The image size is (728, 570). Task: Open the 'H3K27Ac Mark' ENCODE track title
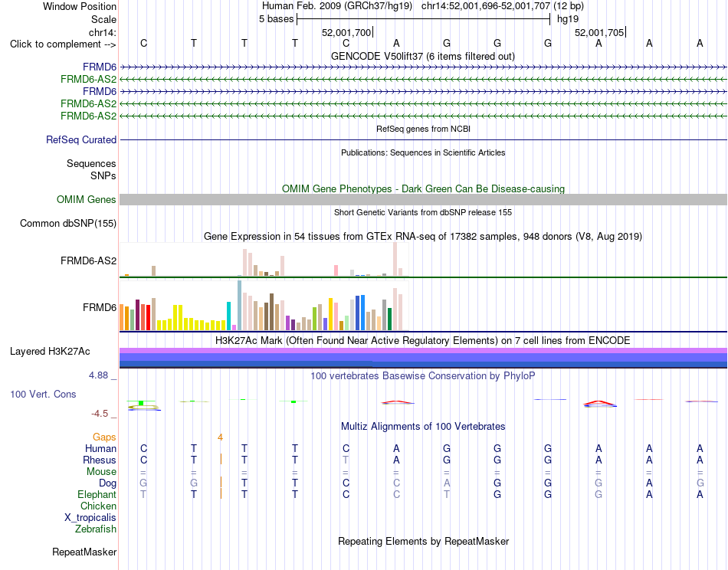point(422,341)
